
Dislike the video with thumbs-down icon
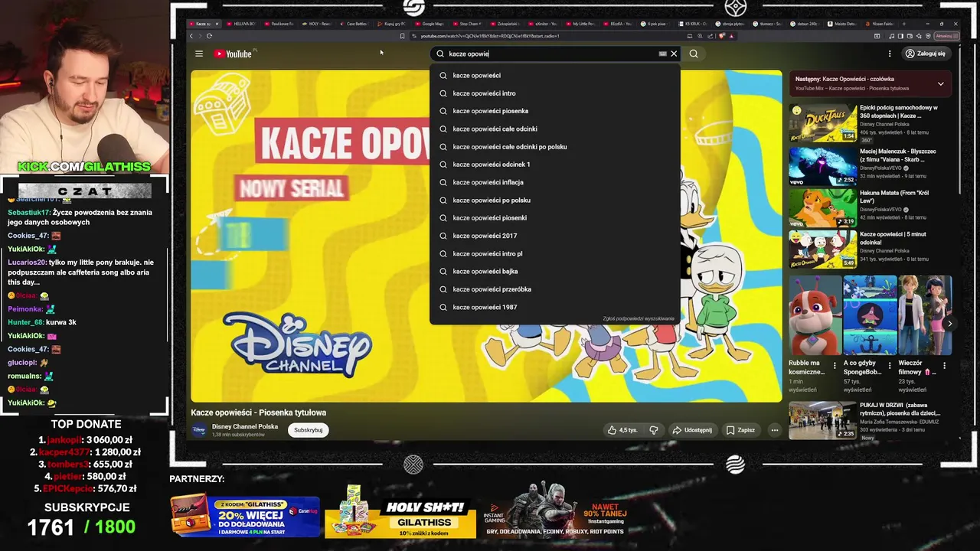(x=654, y=430)
